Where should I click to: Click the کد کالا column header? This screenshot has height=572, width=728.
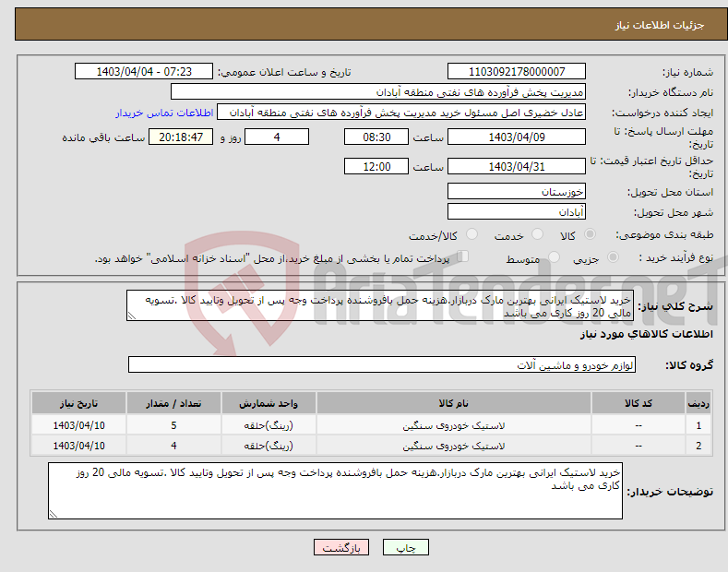click(638, 403)
